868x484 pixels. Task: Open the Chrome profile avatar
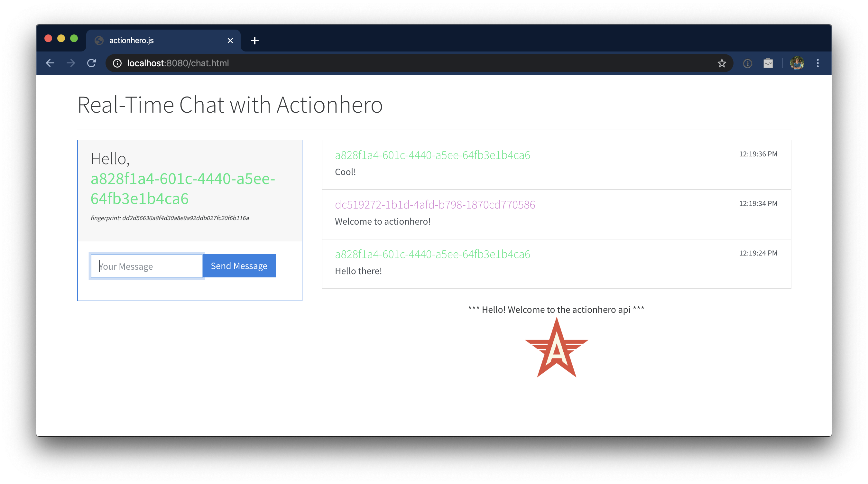click(797, 63)
